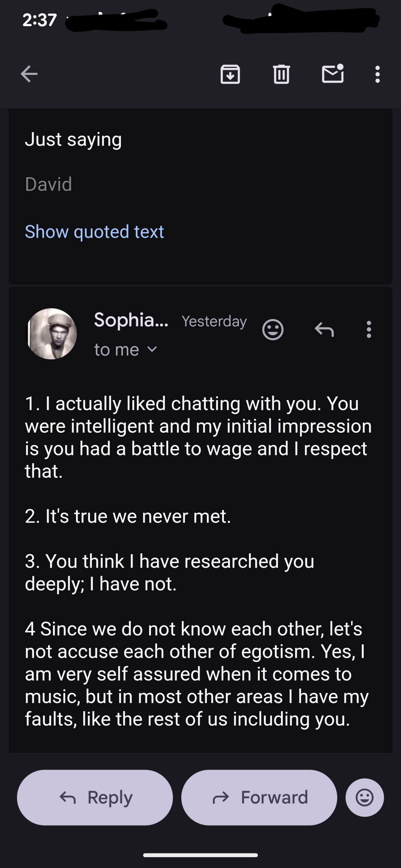Viewport: 401px width, 868px height.
Task: Tap the 2:37 status bar clock
Action: 39,20
